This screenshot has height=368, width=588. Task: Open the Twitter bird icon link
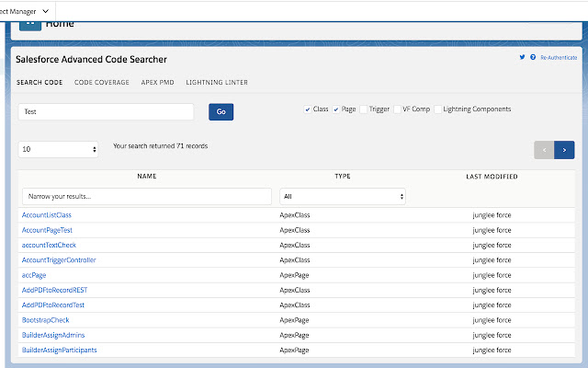pyautogui.click(x=523, y=57)
